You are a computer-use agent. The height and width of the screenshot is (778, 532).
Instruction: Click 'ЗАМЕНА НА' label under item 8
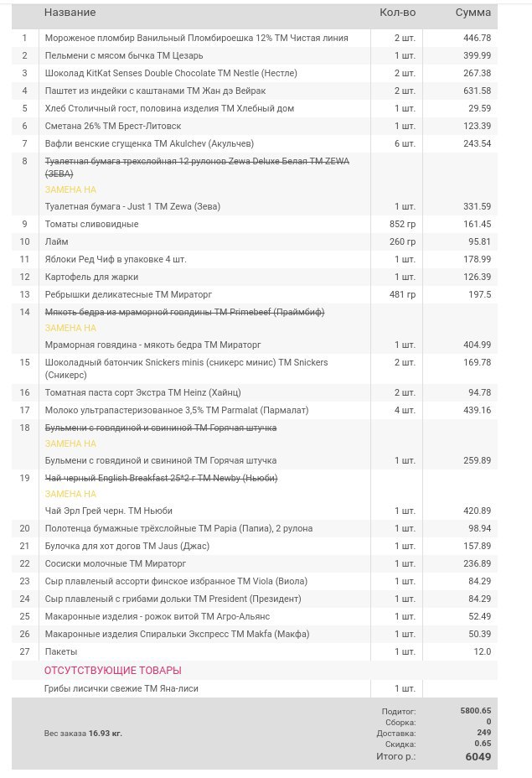point(70,189)
